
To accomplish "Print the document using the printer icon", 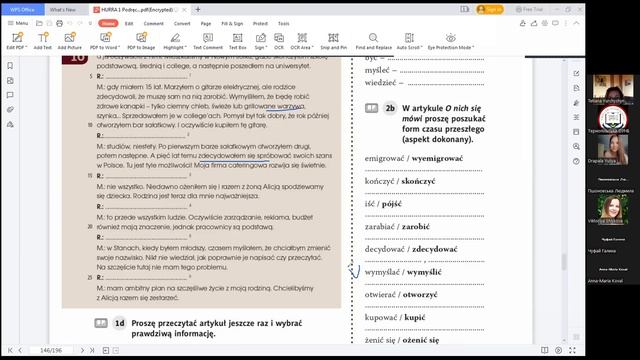I will coord(60,23).
